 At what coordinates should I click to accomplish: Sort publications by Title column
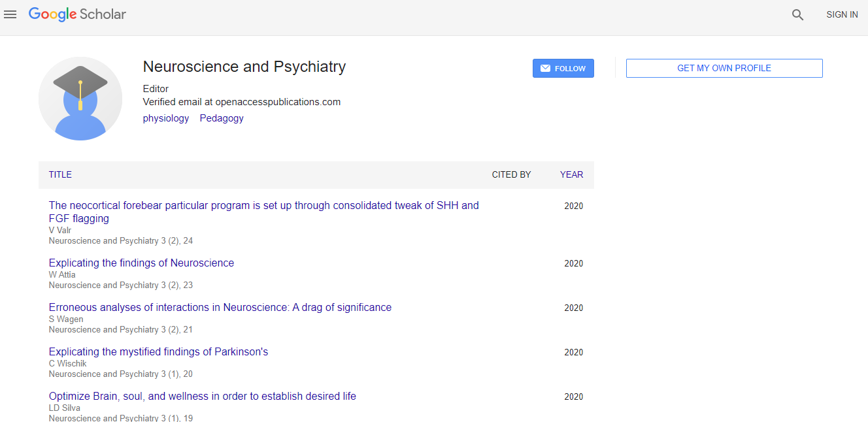[x=60, y=174]
